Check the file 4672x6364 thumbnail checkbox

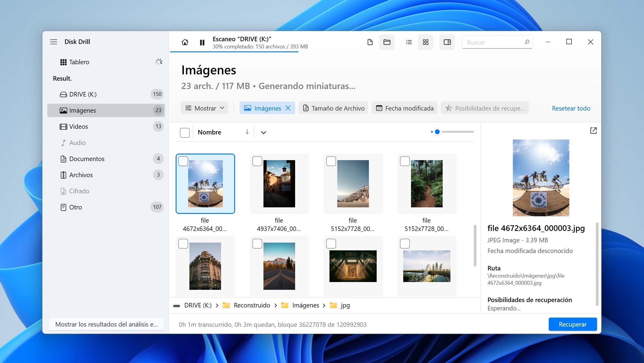click(x=183, y=161)
